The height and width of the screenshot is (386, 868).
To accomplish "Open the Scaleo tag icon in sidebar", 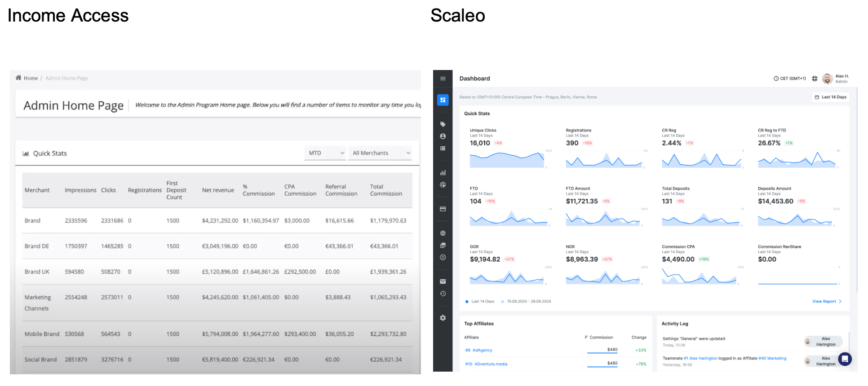I will click(443, 124).
